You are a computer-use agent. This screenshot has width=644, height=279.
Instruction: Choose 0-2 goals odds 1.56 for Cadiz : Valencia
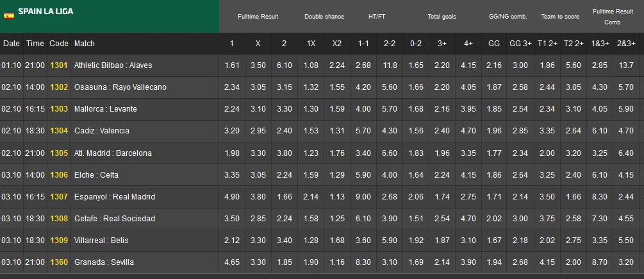[x=416, y=131]
